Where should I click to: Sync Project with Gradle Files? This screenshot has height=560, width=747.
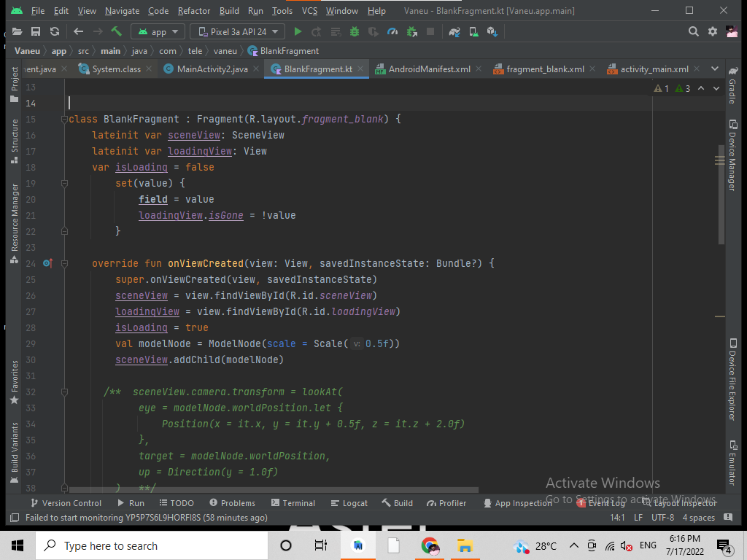tap(454, 31)
